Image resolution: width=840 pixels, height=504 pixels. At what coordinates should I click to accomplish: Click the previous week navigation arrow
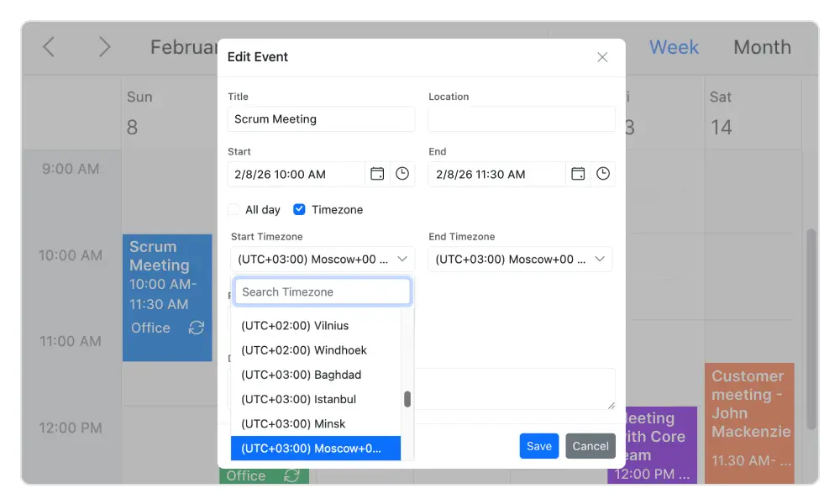point(48,47)
